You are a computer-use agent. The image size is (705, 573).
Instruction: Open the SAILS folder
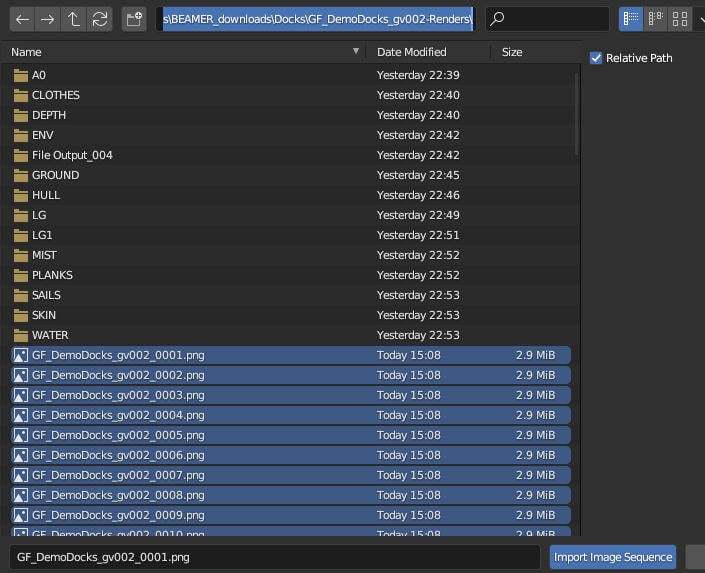tap(291, 295)
